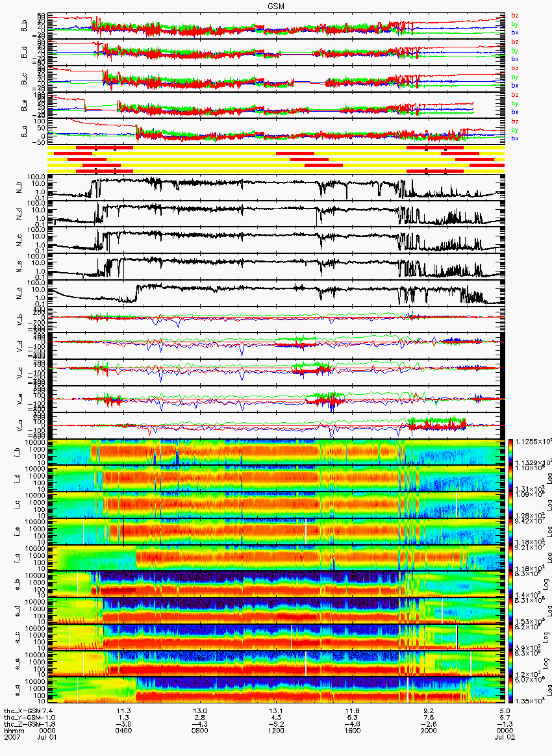Viewport: 552px width, 756px height.
Task: Select the B_b panel axis label
Action: tap(23, 26)
